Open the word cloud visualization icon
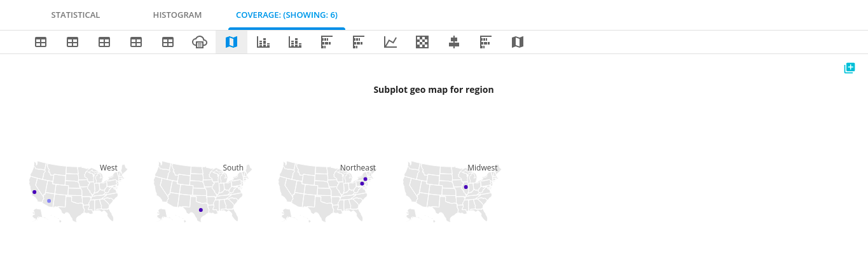Screen dimensions: 868x271 (200, 42)
